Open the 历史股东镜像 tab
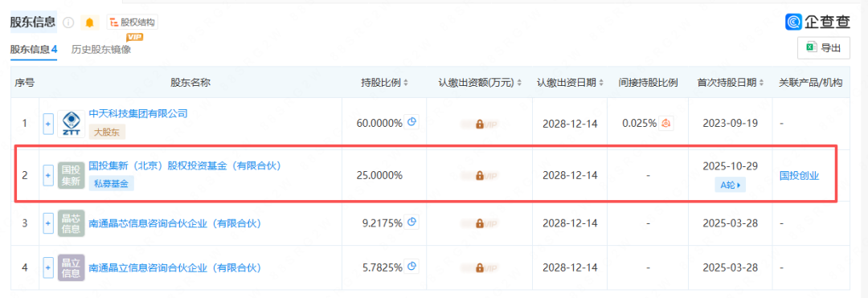Image resolution: width=868 pixels, height=298 pixels. (x=101, y=50)
